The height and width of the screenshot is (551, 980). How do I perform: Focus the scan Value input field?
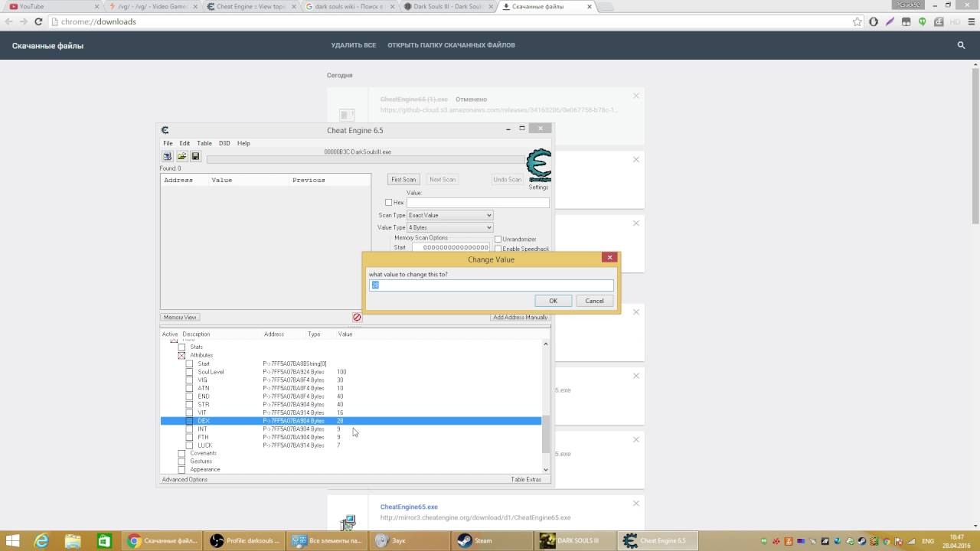478,203
